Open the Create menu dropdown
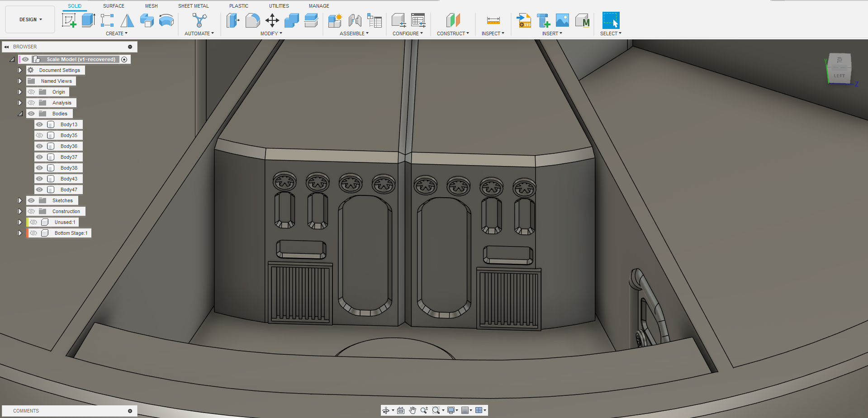This screenshot has width=868, height=418. 117,33
